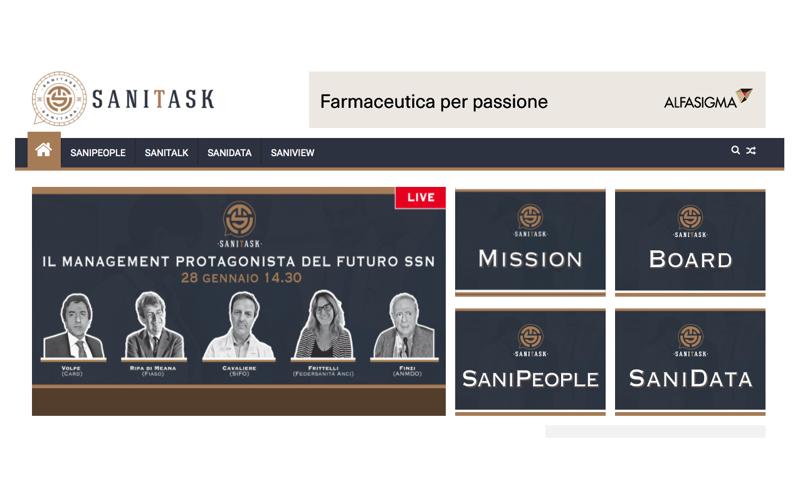This screenshot has height=498, width=800.
Task: Open the SaniData tile
Action: 690,362
